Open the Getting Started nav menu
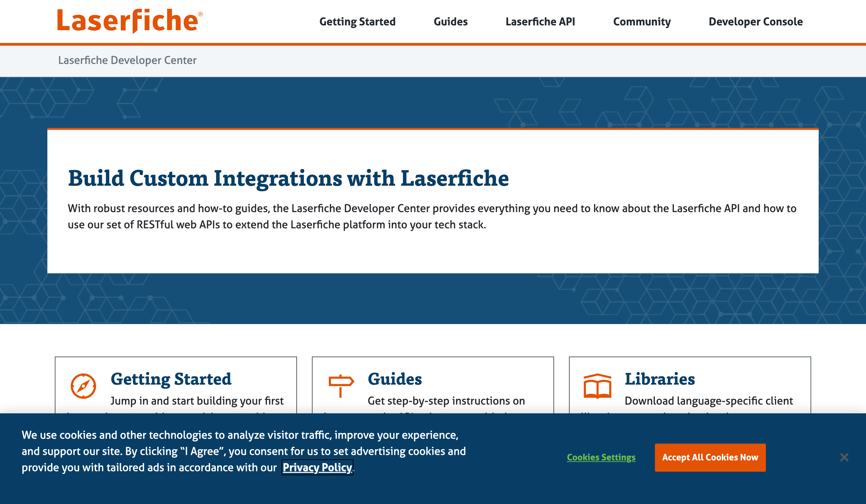Screen dimensions: 866x504 pos(358,22)
